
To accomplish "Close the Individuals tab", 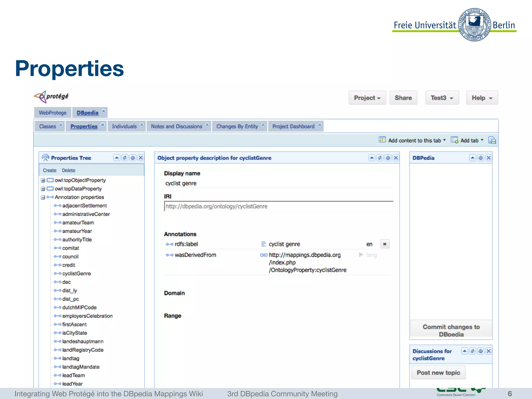I will point(142,125).
